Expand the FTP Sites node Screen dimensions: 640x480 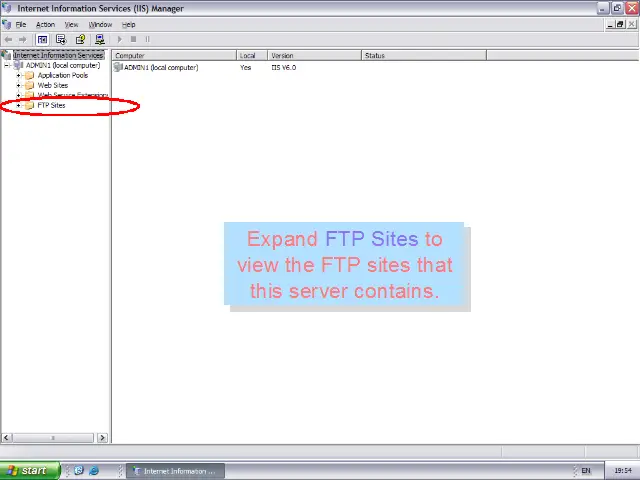(x=18, y=105)
